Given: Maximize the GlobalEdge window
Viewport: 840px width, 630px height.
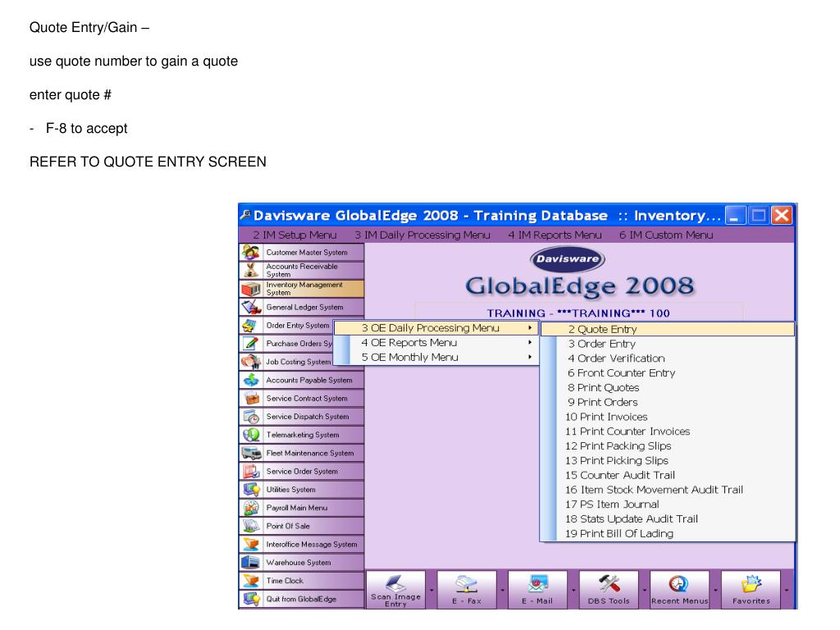Looking at the screenshot, I should coord(759,216).
